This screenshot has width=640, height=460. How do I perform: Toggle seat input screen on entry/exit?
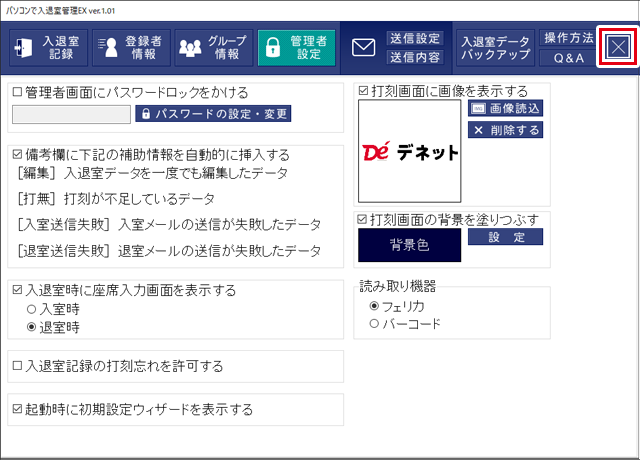[x=18, y=290]
